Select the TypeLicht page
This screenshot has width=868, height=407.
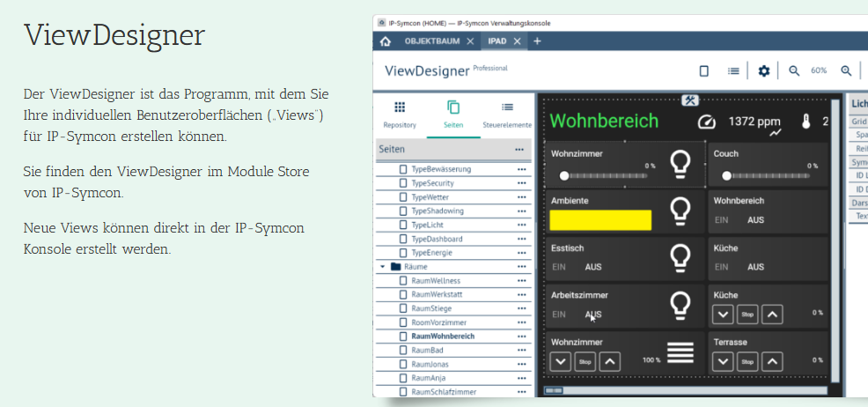pyautogui.click(x=427, y=225)
